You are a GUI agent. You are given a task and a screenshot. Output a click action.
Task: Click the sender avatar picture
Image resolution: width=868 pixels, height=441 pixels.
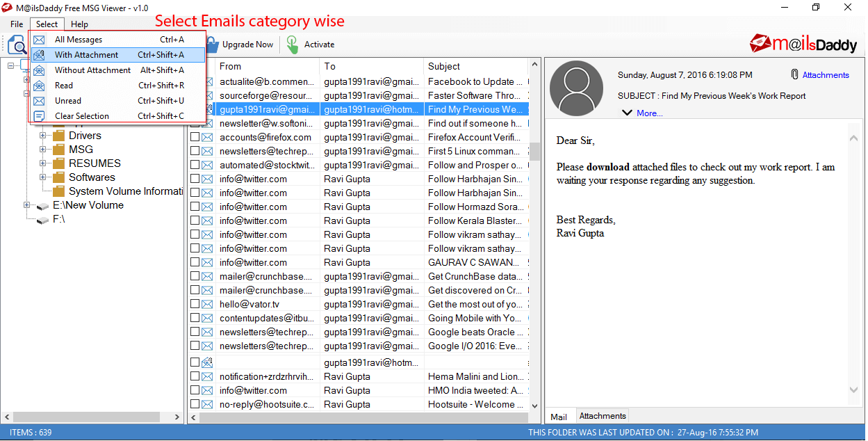pyautogui.click(x=576, y=88)
